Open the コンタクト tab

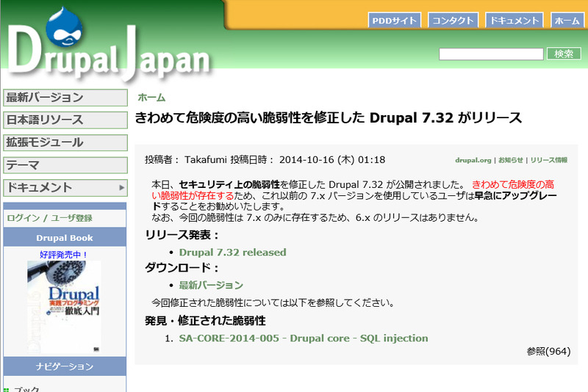(x=452, y=21)
